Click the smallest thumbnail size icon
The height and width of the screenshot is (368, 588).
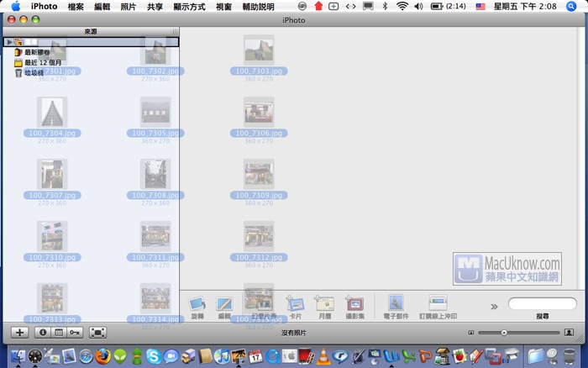pyautogui.click(x=471, y=333)
